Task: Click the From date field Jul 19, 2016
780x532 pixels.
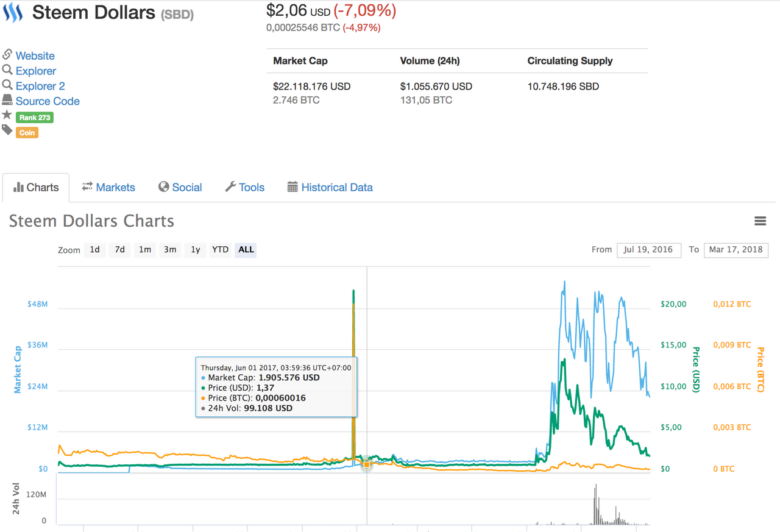Action: [649, 250]
